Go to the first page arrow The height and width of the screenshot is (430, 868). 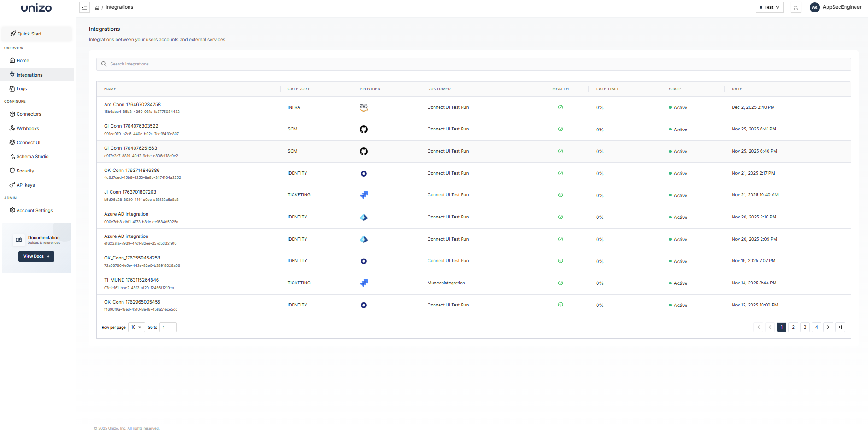coord(758,327)
